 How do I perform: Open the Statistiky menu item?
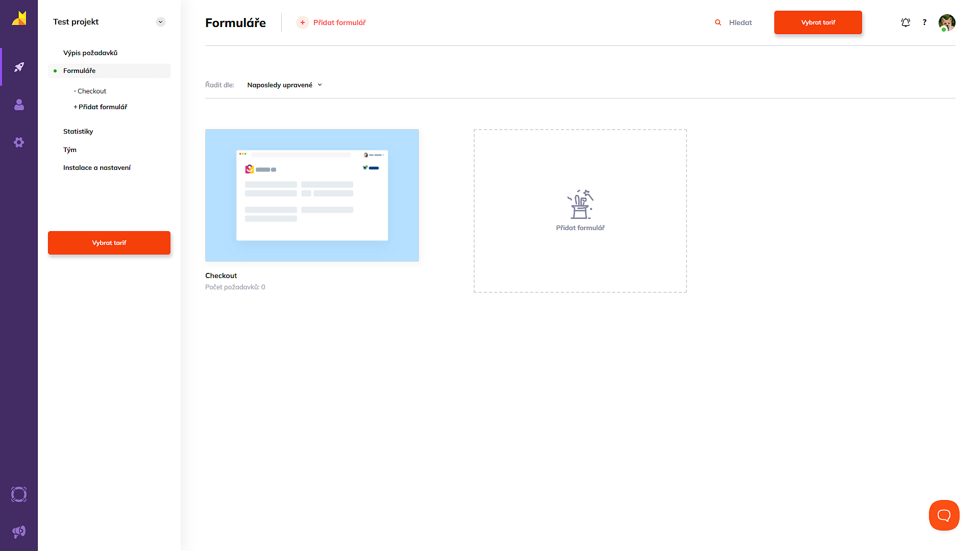[x=78, y=132]
